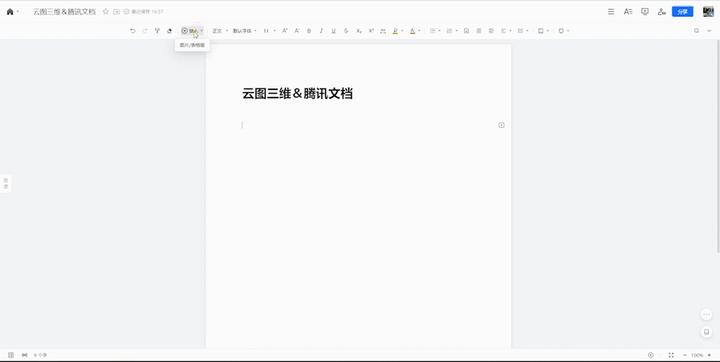Image resolution: width=720 pixels, height=362 pixels.
Task: Click the undo arrow
Action: (x=133, y=31)
